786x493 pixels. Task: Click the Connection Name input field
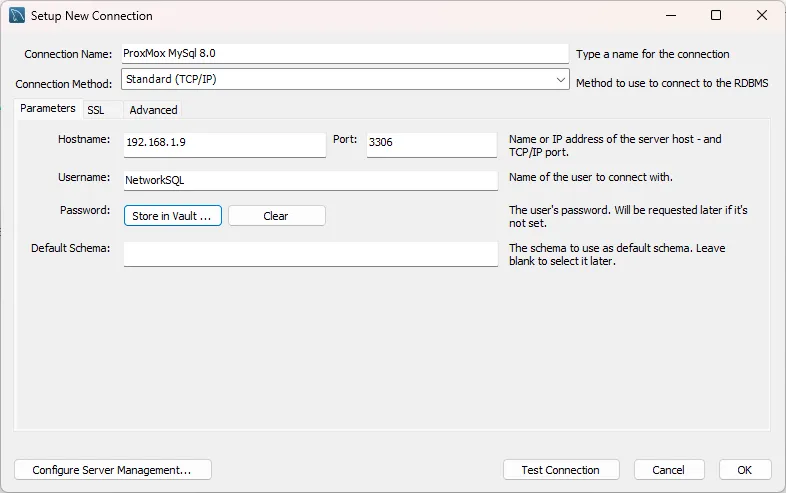345,54
